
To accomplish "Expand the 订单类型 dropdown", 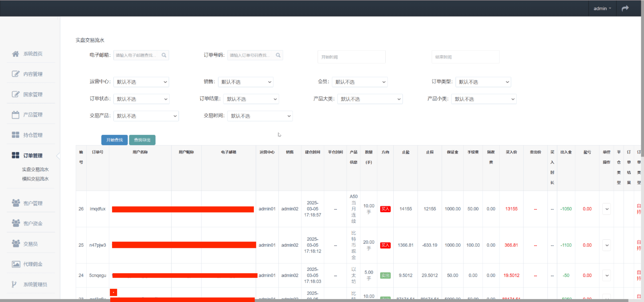I will (483, 82).
